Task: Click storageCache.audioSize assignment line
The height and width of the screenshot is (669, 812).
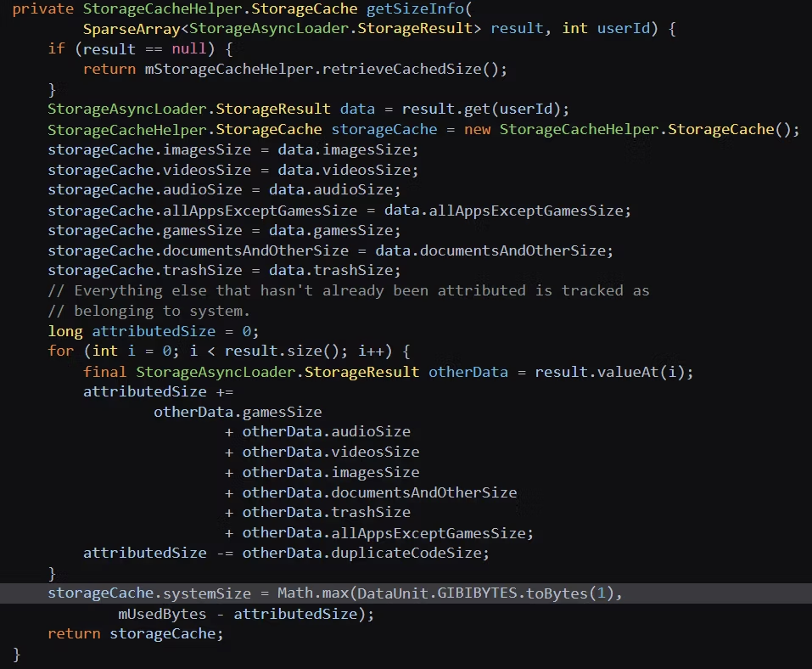Action: [x=224, y=189]
